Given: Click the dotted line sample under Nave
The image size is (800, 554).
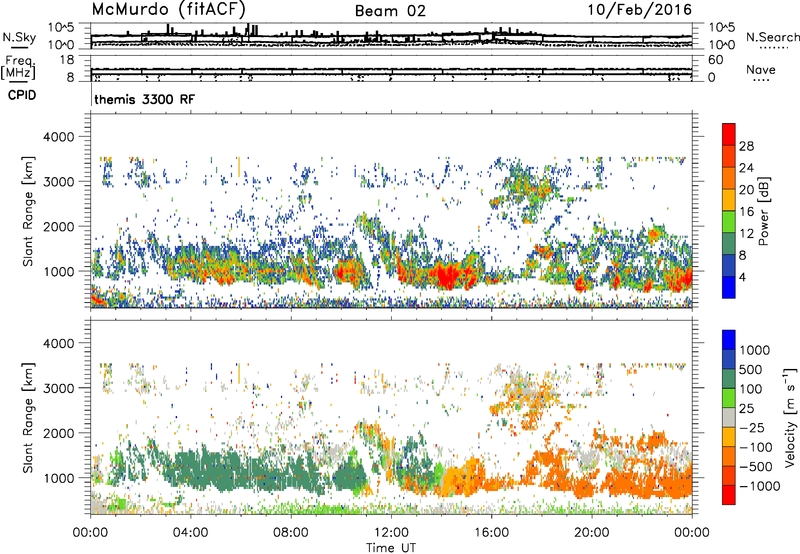Looking at the screenshot, I should coord(761,81).
